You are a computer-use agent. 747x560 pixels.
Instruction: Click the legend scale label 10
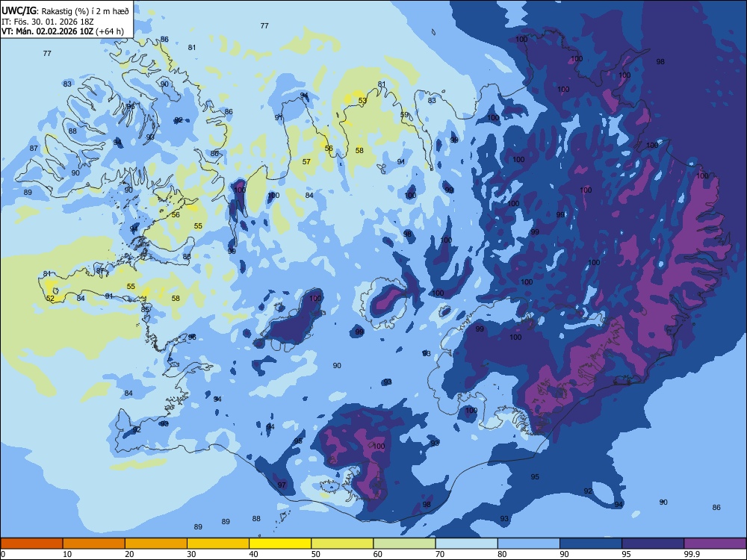(x=67, y=554)
